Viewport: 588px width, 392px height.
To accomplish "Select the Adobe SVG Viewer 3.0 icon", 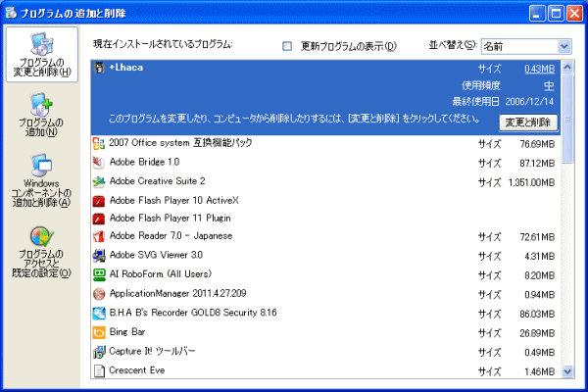I will point(98,256).
